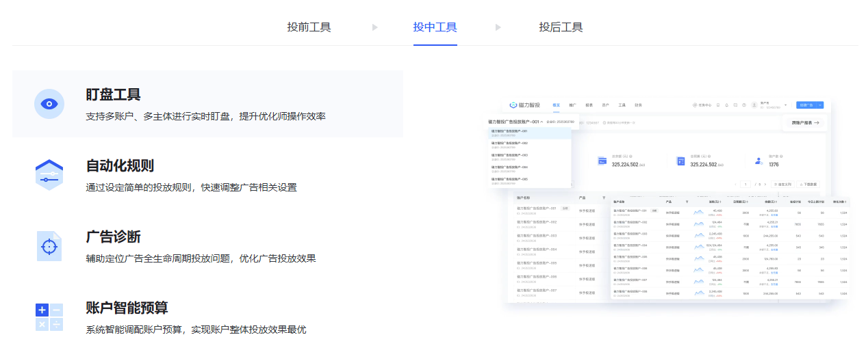Choose 账户-003 in the account dropdown list
Viewport: 868px width, 363px height.
pyautogui.click(x=530, y=157)
